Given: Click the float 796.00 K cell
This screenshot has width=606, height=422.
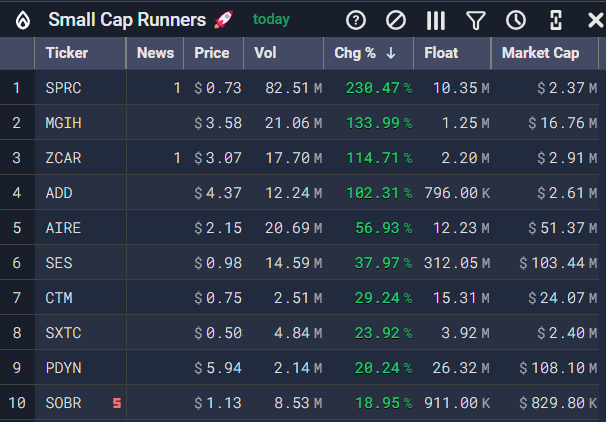Looking at the screenshot, I should click(457, 193).
